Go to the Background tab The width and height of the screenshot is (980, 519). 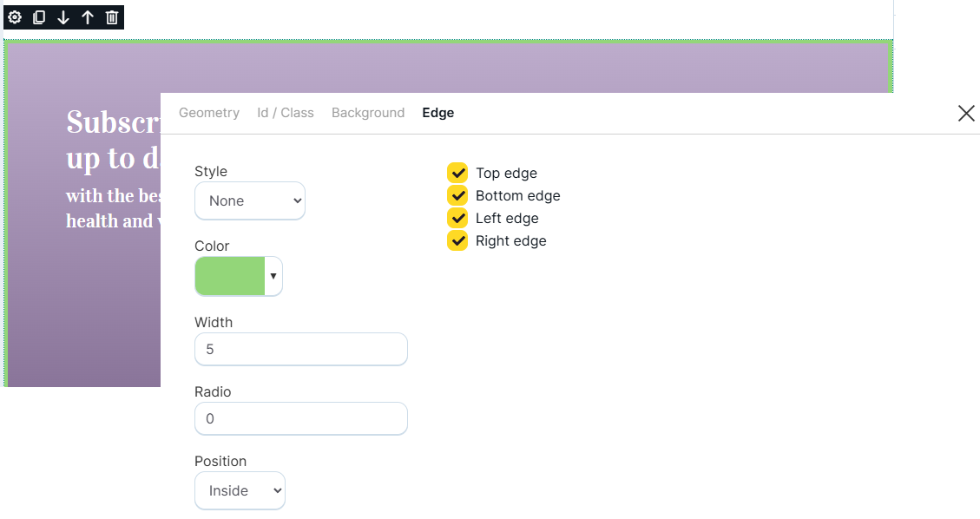pos(368,113)
